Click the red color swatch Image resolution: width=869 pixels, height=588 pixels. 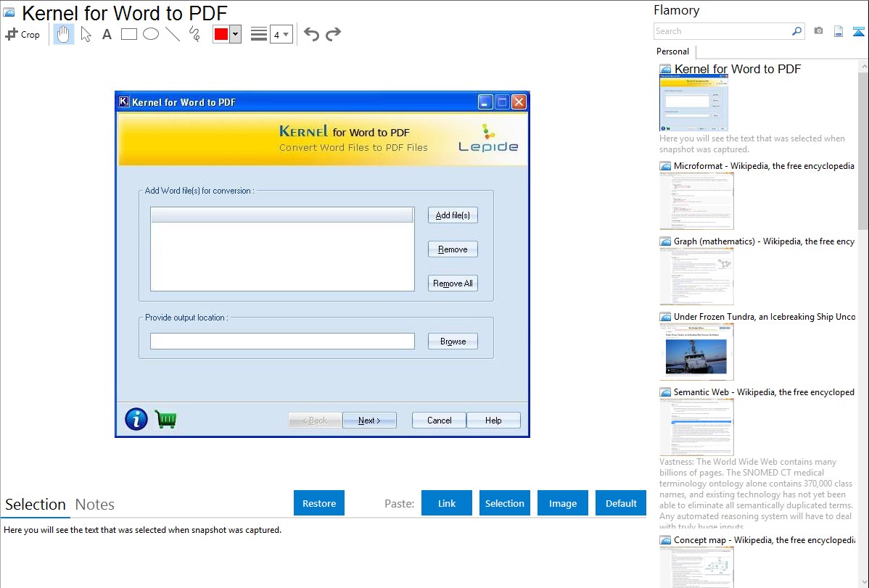click(221, 34)
